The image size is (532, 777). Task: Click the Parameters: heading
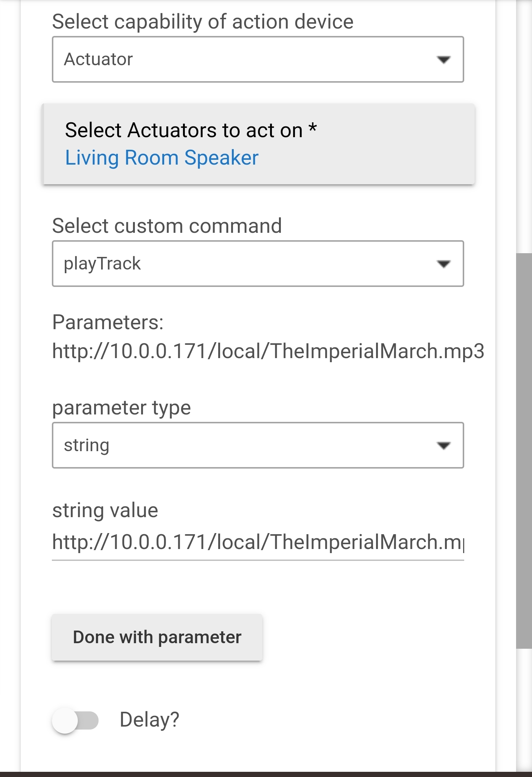[x=108, y=322]
